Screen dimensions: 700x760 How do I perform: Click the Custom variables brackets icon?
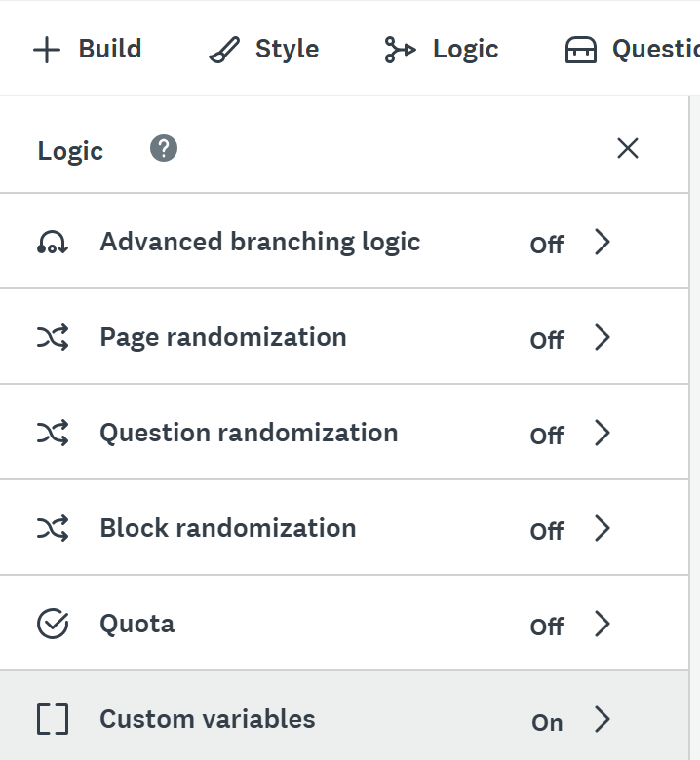52,719
